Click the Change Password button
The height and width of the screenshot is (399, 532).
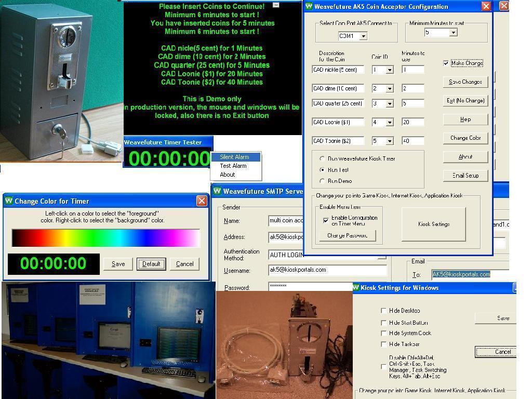coord(348,235)
